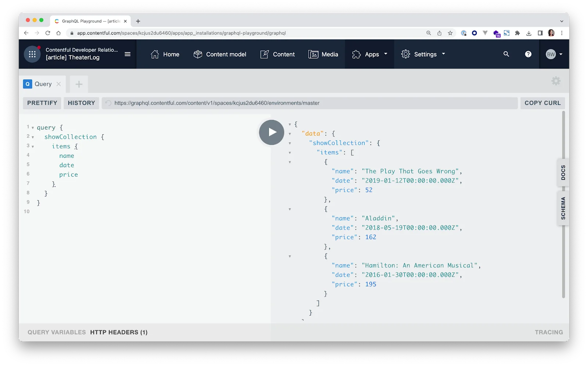This screenshot has width=588, height=366.
Task: Close the Query tab
Action: coord(58,84)
